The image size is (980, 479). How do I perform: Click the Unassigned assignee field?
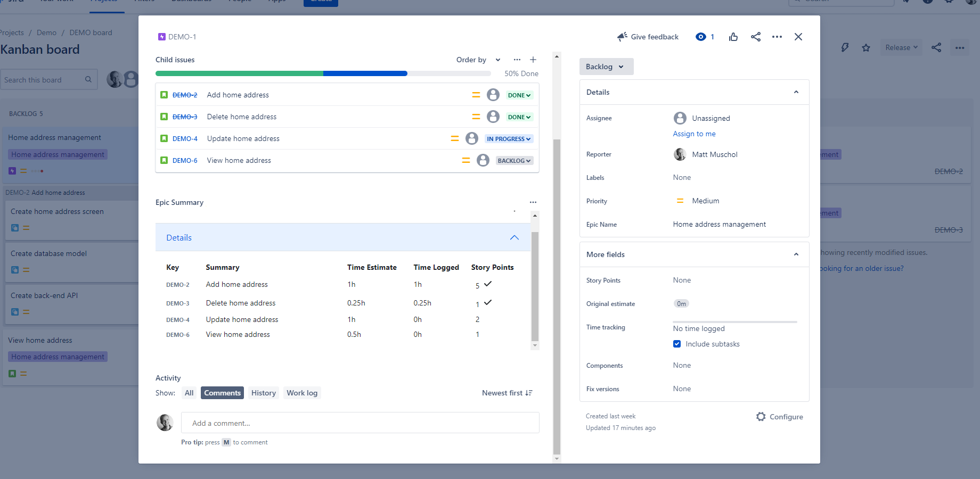[x=701, y=118]
